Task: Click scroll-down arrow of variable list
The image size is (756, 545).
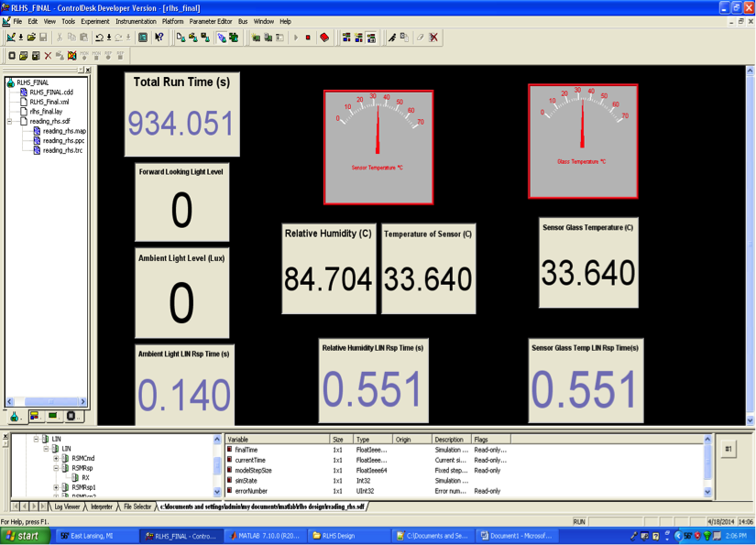Action: pos(707,492)
